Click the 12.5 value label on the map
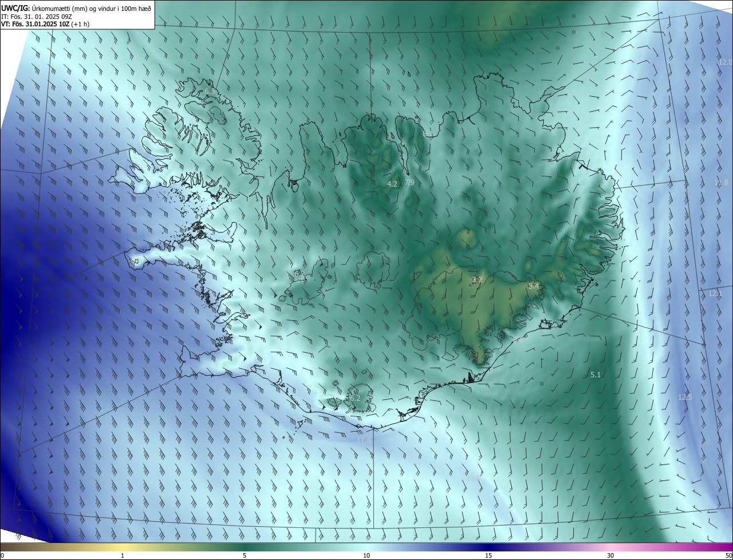This screenshot has height=560, width=733. (x=685, y=397)
